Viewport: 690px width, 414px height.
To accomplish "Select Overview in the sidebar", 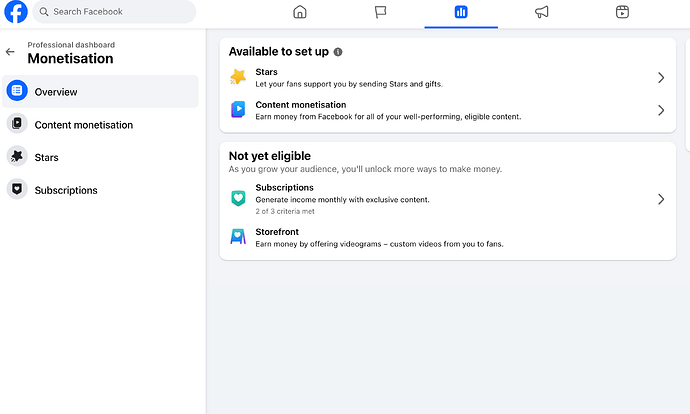I will pyautogui.click(x=100, y=92).
